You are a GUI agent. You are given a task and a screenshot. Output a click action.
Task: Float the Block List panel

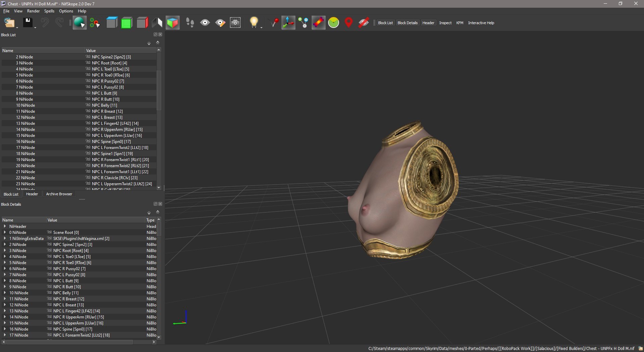click(x=155, y=35)
